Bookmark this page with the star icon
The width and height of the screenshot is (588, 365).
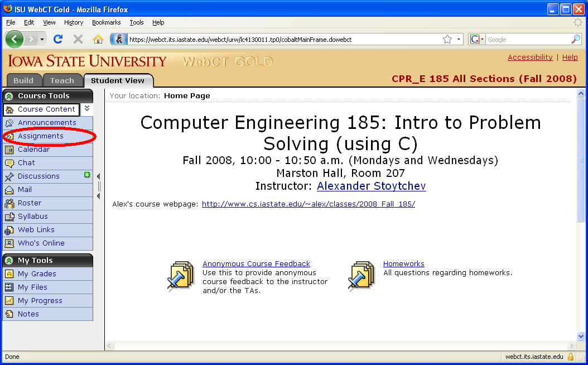tap(447, 39)
